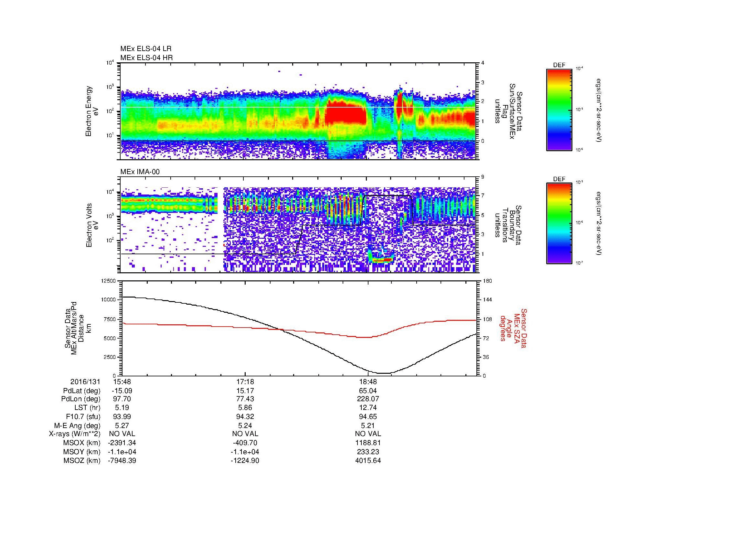Click the MSOZ value '4015.64'
This screenshot has height=534, width=756.
tap(368, 461)
